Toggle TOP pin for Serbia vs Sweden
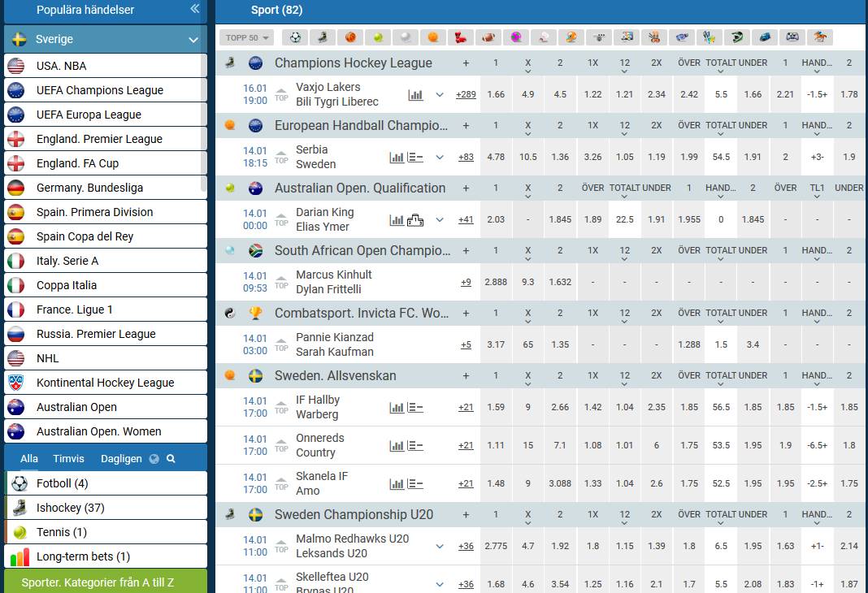 281,158
